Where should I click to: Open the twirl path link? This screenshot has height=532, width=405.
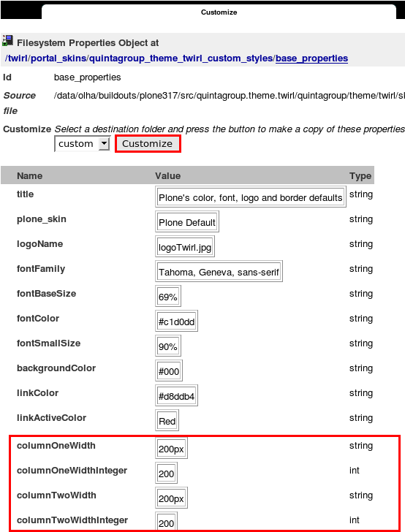(x=18, y=58)
